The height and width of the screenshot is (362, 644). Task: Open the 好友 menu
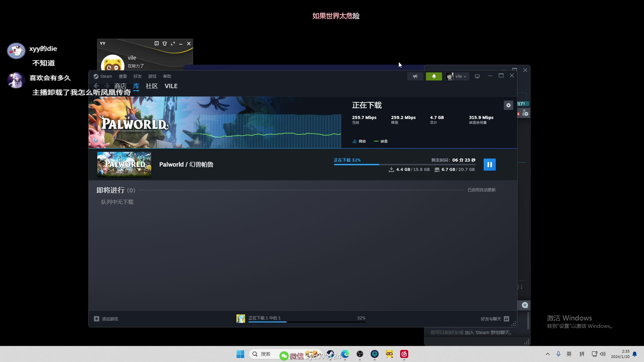(138, 76)
